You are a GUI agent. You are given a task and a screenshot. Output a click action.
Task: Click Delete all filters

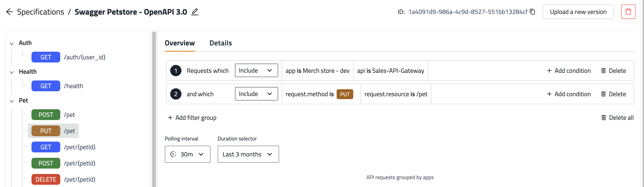pos(617,118)
